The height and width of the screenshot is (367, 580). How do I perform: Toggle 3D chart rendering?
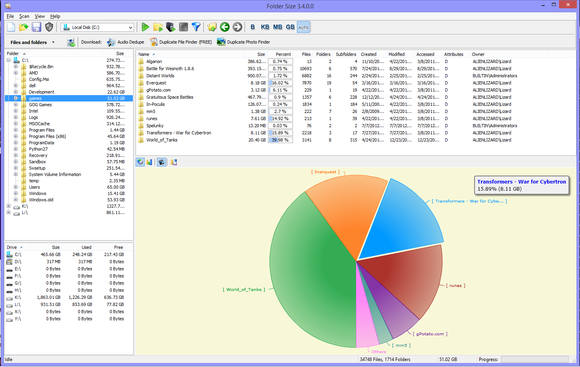tap(162, 162)
